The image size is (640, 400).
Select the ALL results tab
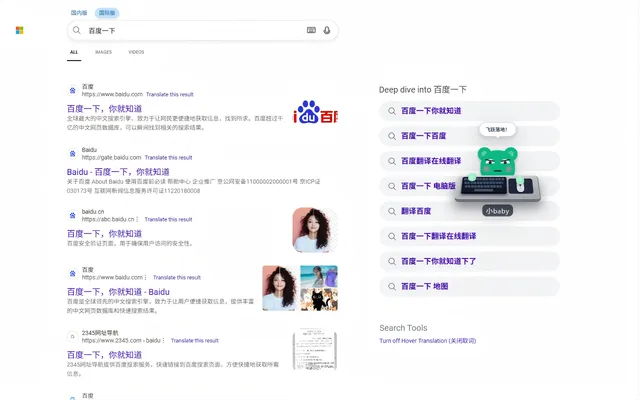pyautogui.click(x=74, y=52)
